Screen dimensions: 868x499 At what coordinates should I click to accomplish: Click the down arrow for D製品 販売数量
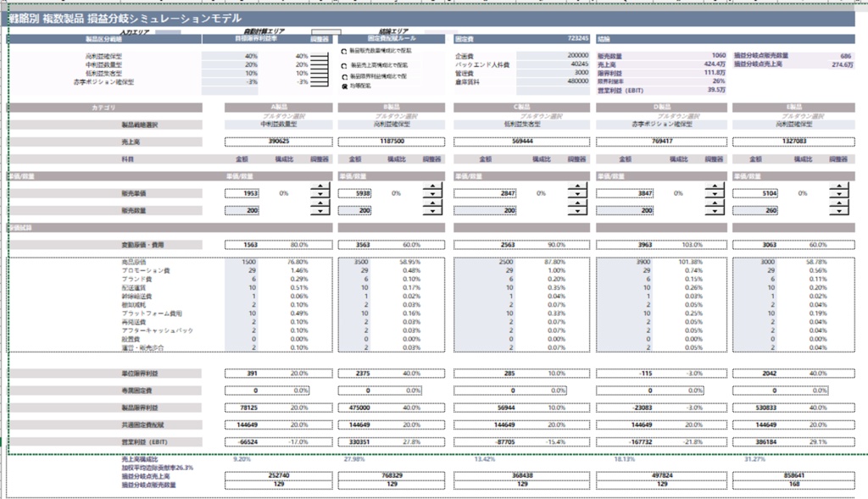pyautogui.click(x=715, y=211)
